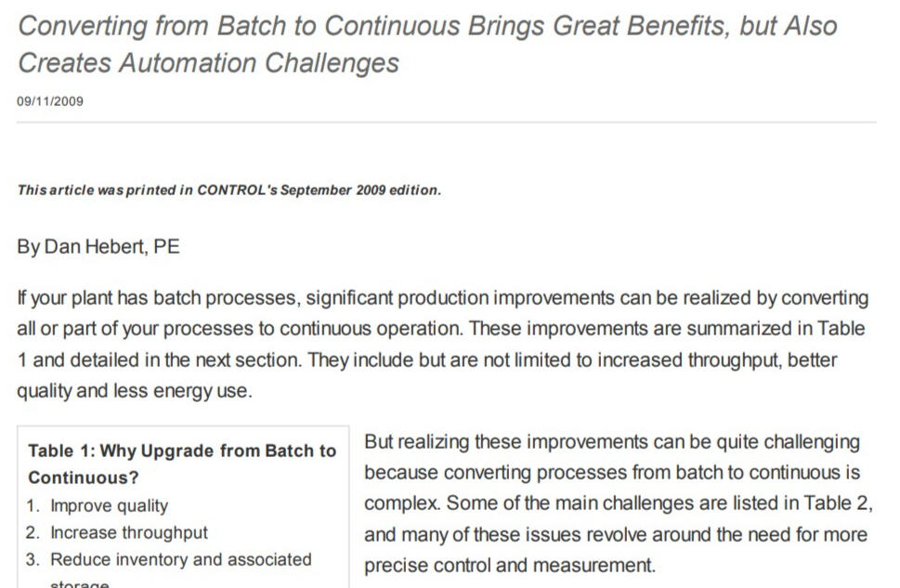This screenshot has height=588, width=900.
Task: Click the paragraph line starting "If your plant"
Action: click(x=444, y=298)
